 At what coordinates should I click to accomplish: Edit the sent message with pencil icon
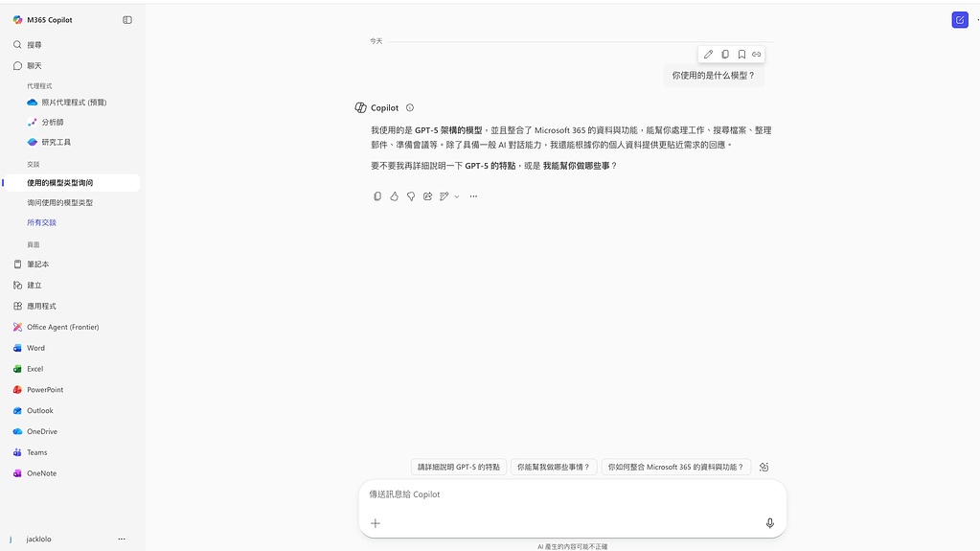708,55
